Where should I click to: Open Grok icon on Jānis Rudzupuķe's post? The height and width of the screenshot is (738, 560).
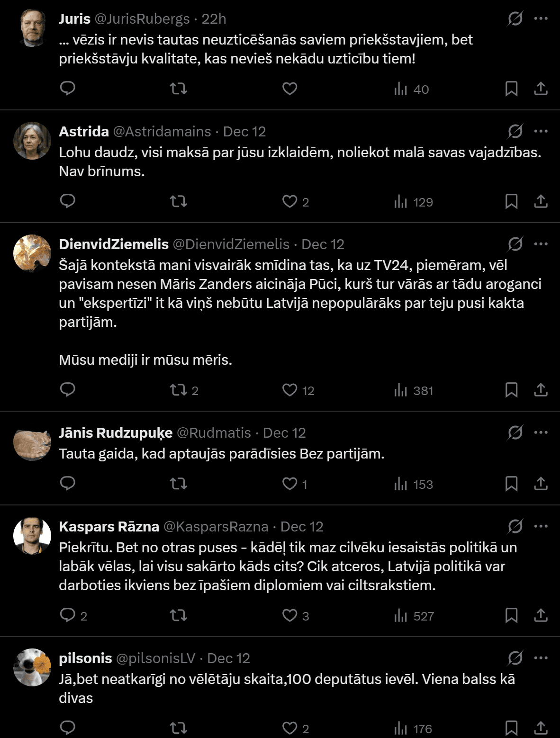click(515, 432)
